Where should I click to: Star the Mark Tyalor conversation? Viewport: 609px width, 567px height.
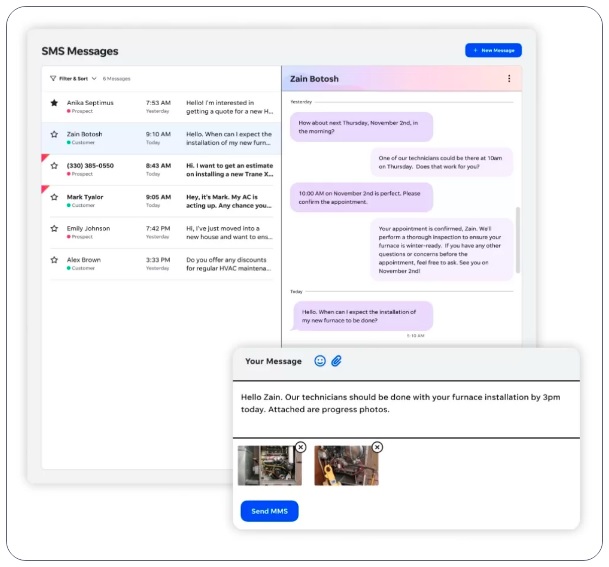pos(54,198)
